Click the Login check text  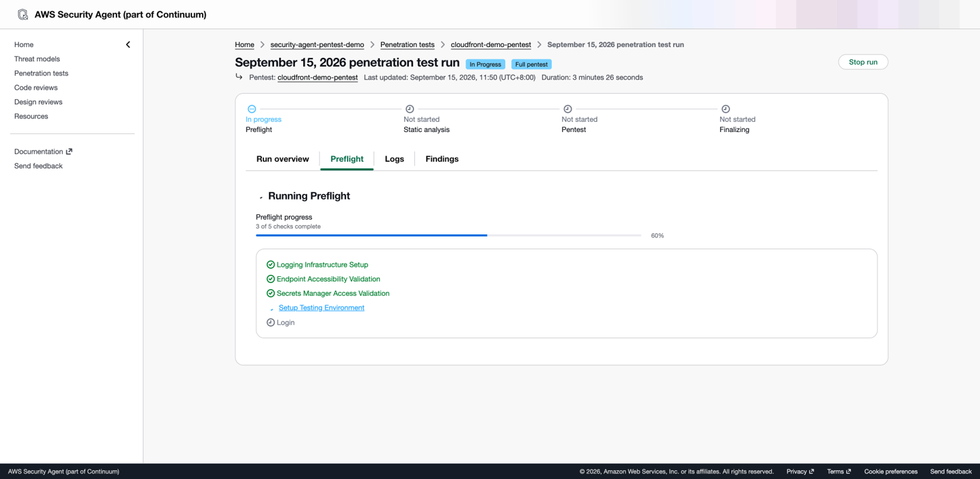pos(286,323)
